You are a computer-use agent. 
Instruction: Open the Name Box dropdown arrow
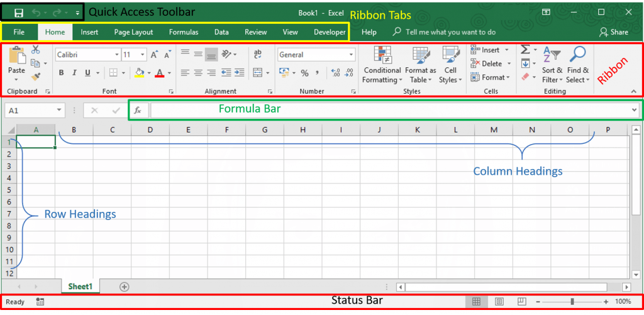[59, 110]
